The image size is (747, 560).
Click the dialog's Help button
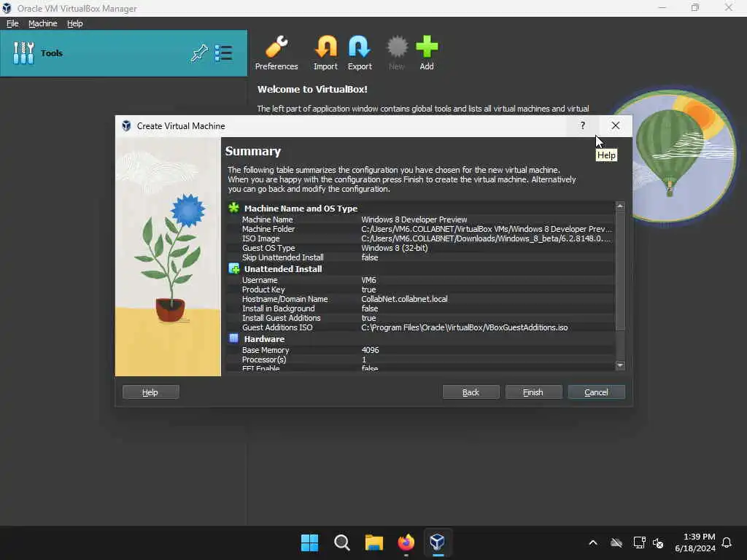[x=150, y=392]
